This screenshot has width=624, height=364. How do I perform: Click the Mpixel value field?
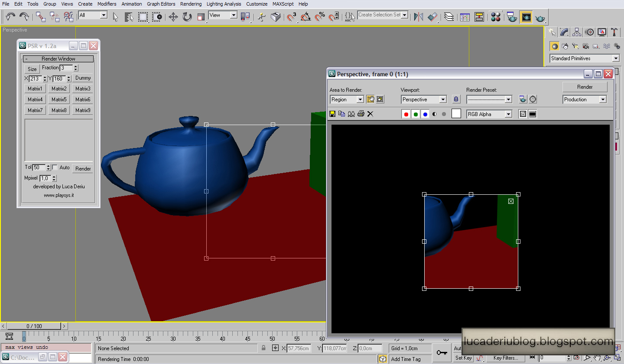coord(45,178)
